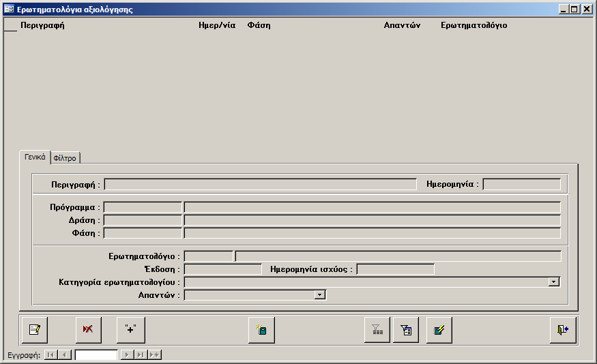Click the grayed-out apply filter funnel icon
This screenshot has height=364, width=597.
click(377, 330)
